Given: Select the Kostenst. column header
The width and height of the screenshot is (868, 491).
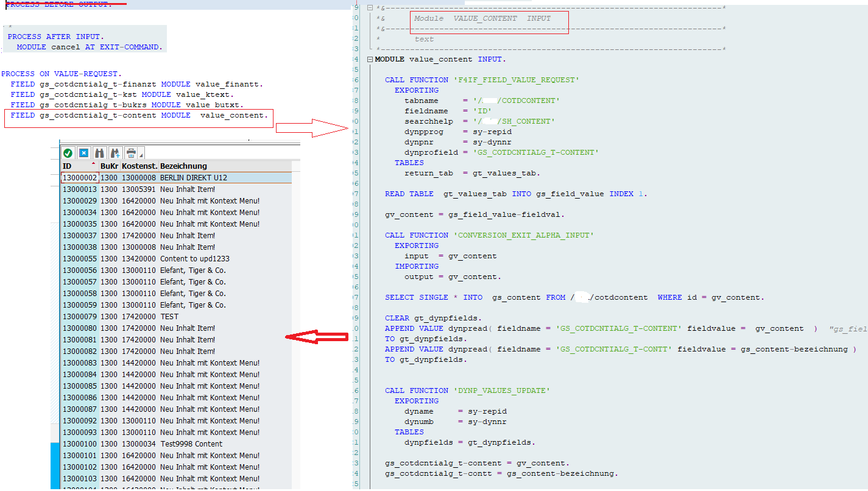Looking at the screenshot, I should [139, 166].
